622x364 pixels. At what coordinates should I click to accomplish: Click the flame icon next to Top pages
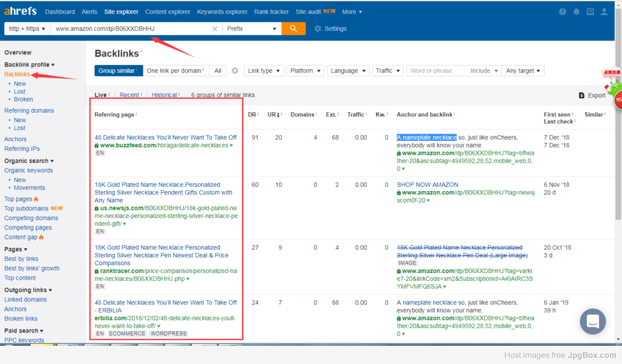36,199
